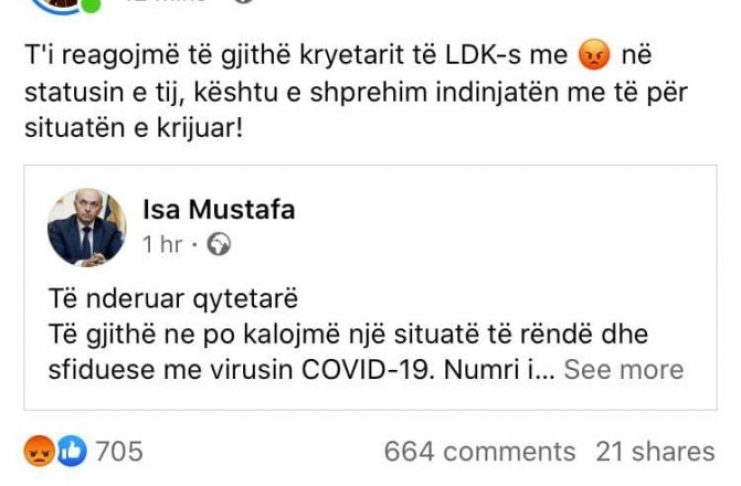Click the Isa Mustafa name link

tap(219, 210)
